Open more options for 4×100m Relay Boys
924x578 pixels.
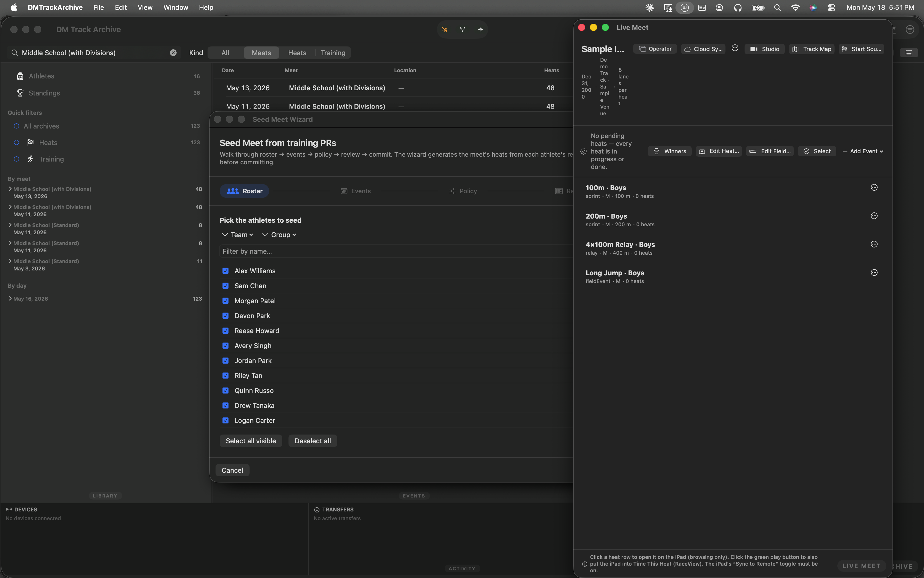click(x=874, y=244)
